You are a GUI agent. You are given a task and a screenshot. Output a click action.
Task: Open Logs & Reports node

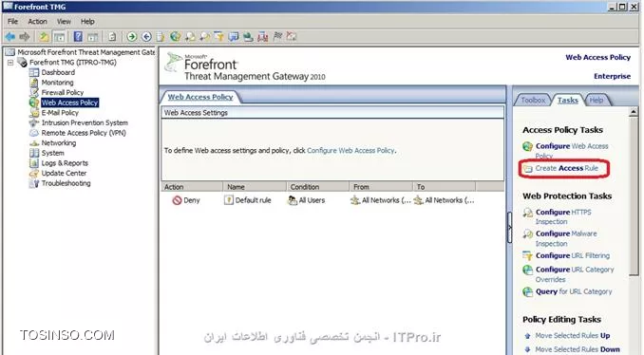click(65, 163)
